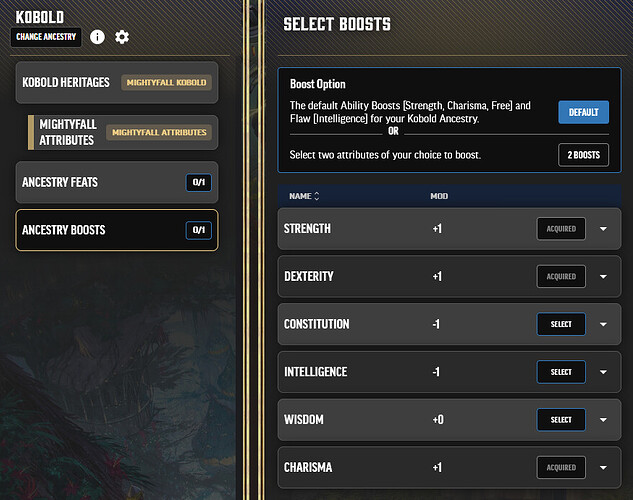Choose the 2 Boosts option

click(583, 155)
